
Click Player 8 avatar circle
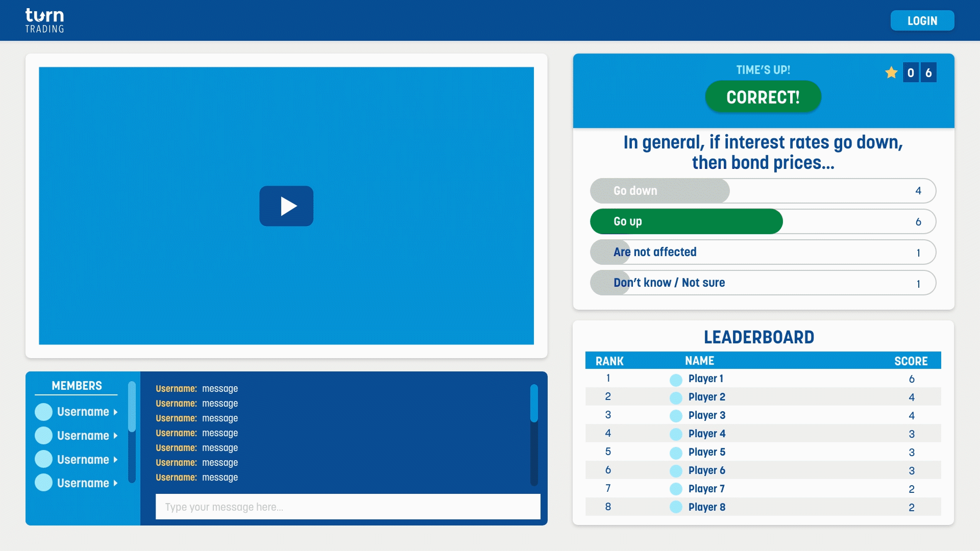click(676, 507)
